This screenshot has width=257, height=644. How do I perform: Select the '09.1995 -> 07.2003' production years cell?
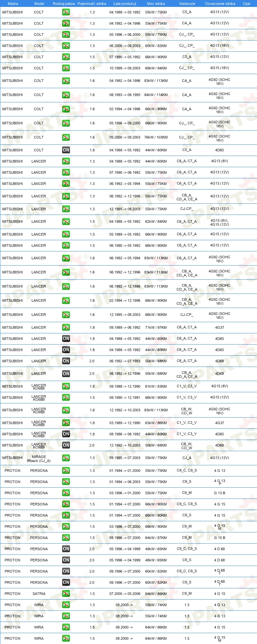[x=125, y=458]
